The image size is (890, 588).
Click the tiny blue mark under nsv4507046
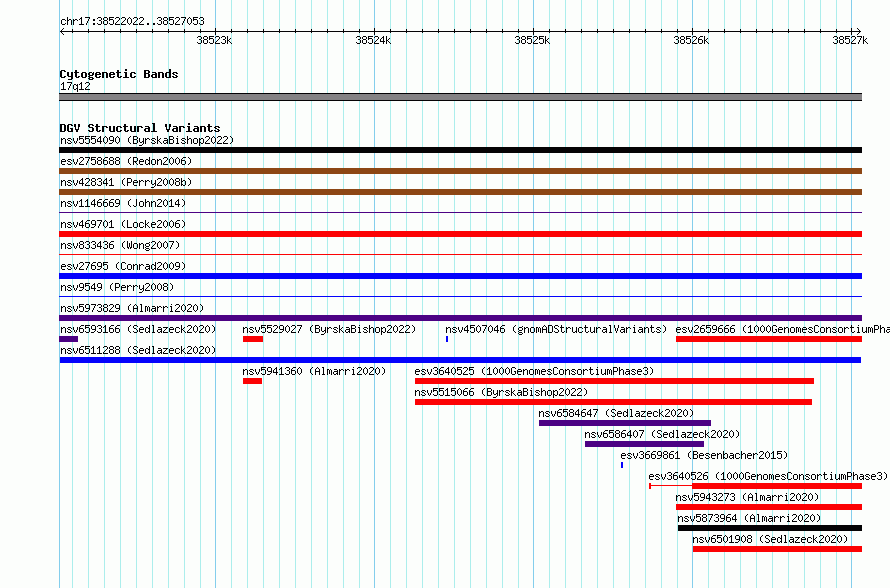point(447,339)
